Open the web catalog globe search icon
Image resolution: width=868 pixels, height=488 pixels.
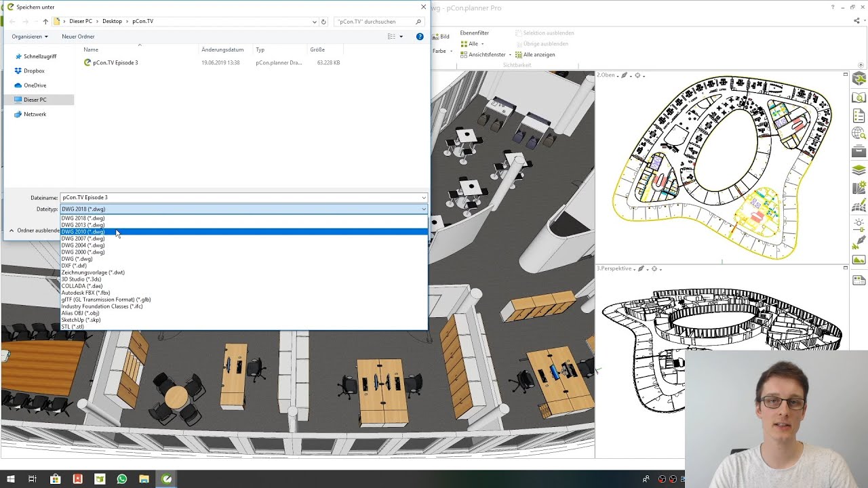click(859, 134)
